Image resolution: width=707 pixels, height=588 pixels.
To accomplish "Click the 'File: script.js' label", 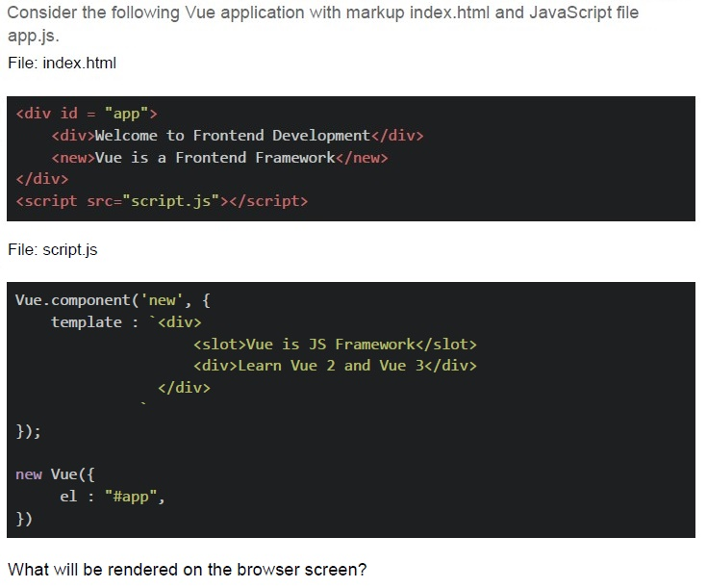I will (52, 249).
